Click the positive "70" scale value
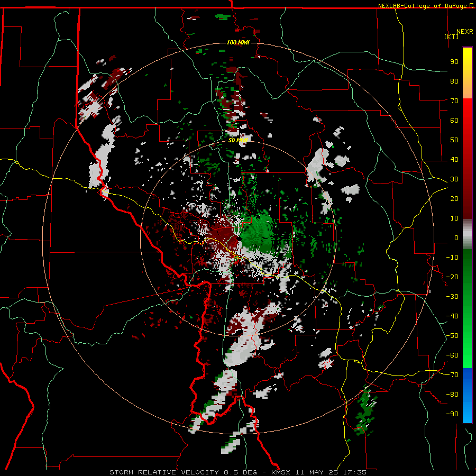 click(454, 101)
